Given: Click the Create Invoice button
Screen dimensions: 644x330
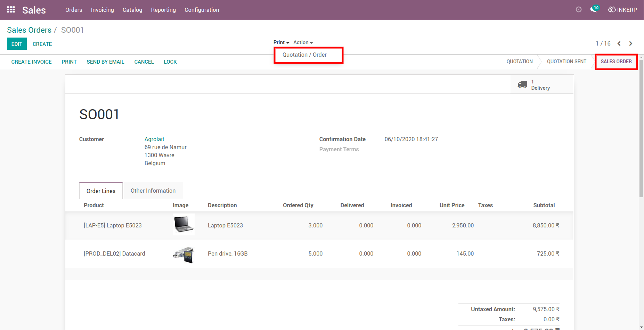Looking at the screenshot, I should point(31,62).
